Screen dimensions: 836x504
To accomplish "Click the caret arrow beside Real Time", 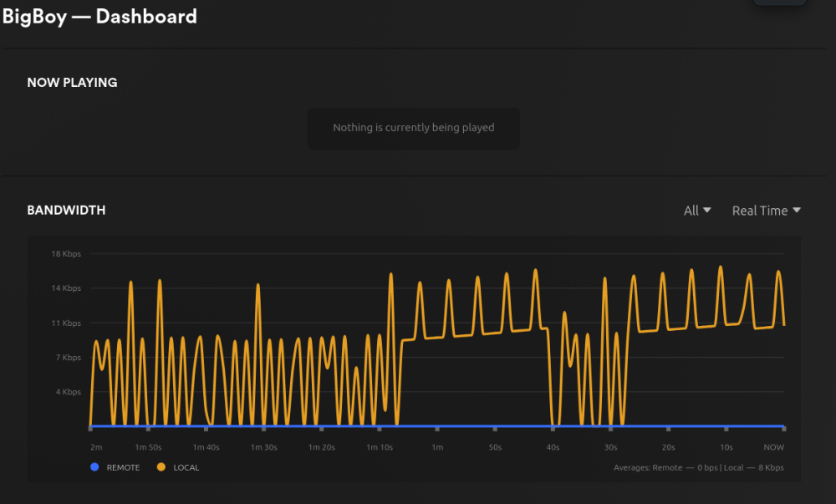I will point(797,211).
